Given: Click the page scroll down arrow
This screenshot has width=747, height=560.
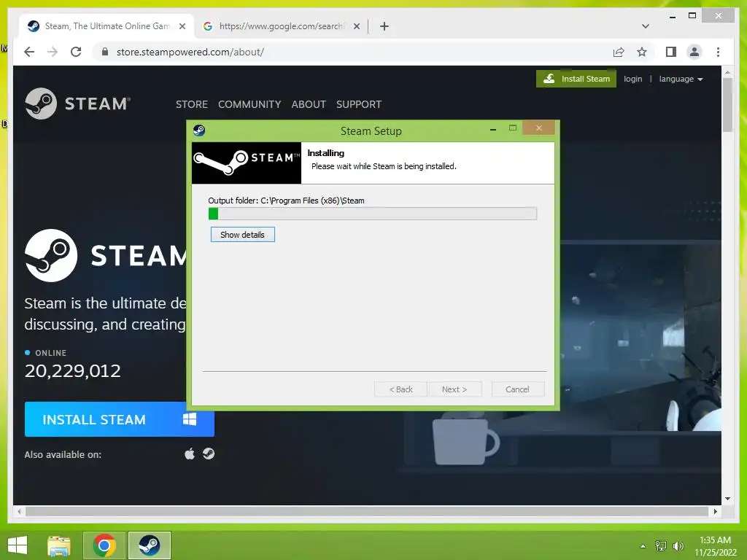Looking at the screenshot, I should [x=727, y=499].
